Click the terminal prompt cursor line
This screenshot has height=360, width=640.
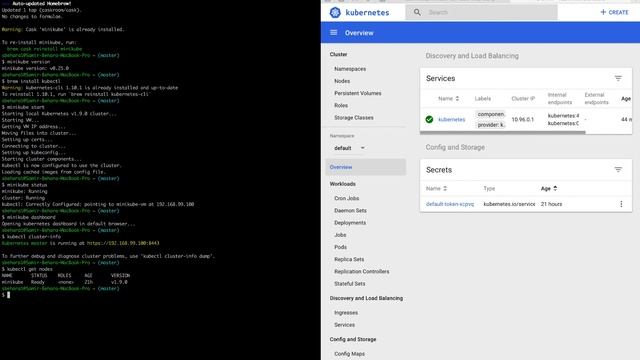point(6,295)
